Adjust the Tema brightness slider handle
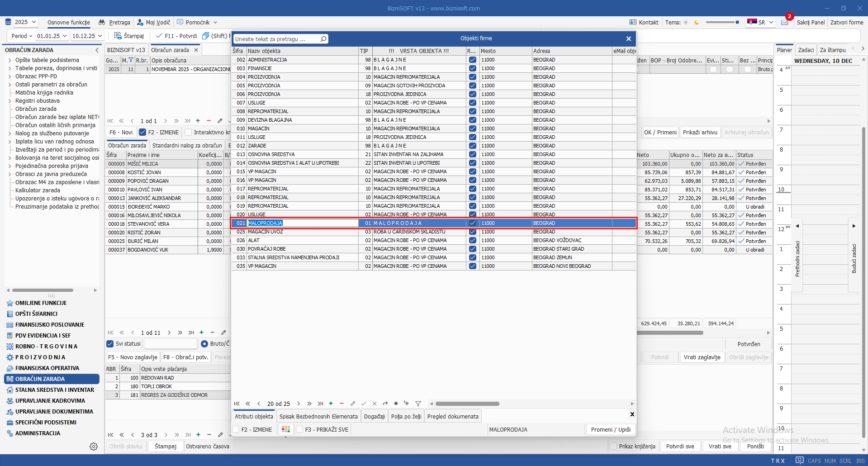The image size is (868, 466). pyautogui.click(x=737, y=22)
